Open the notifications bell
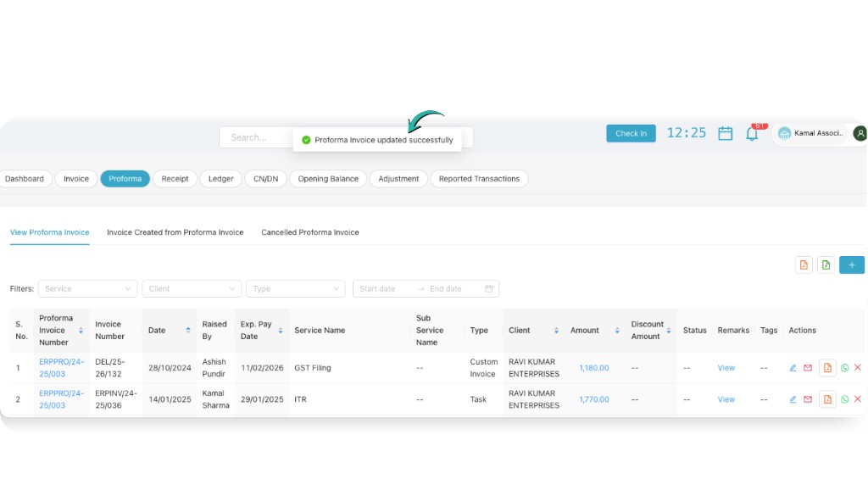Screen dimensions: 868x496 tap(752, 134)
